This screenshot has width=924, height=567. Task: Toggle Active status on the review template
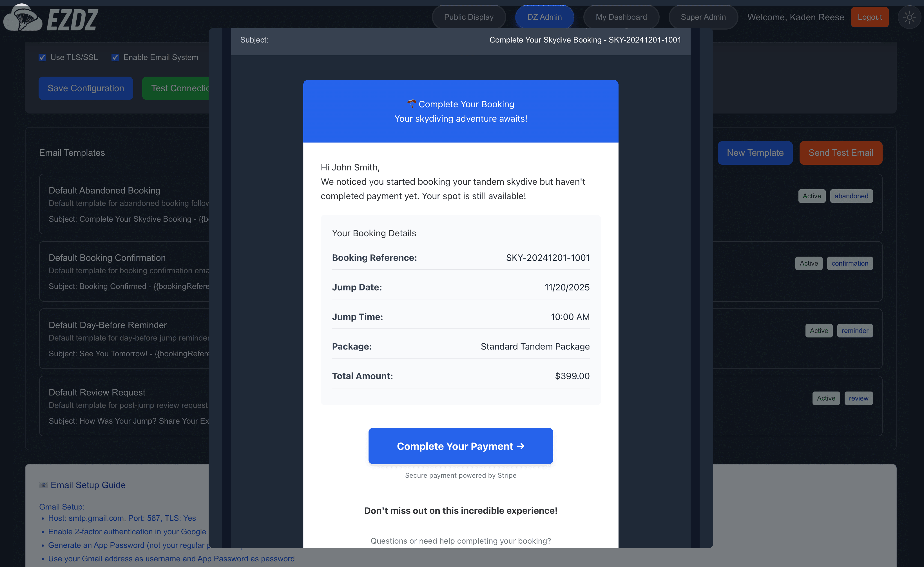(x=826, y=398)
